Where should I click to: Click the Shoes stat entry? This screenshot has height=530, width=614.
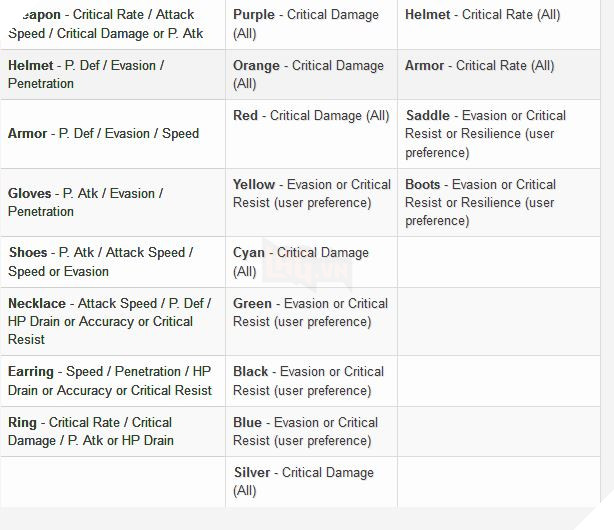coord(100,262)
